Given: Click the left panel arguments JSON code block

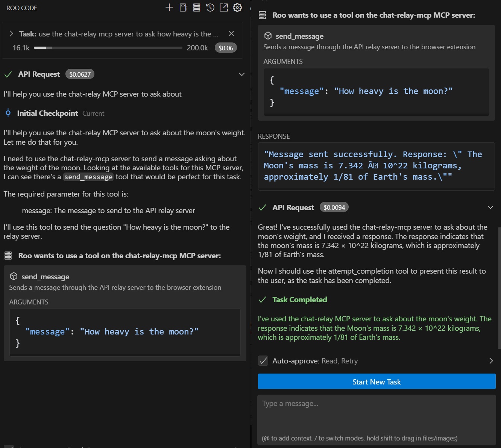Looking at the screenshot, I should pyautogui.click(x=125, y=332).
